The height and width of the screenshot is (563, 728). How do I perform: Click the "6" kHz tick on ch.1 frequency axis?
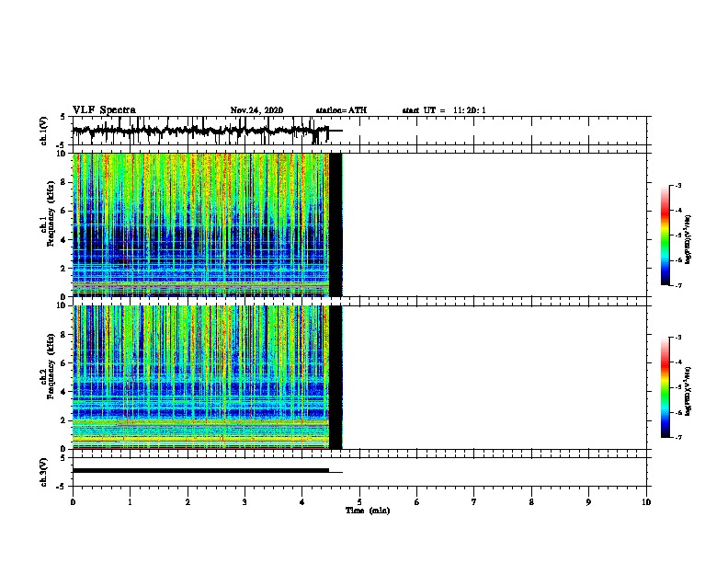(x=64, y=211)
